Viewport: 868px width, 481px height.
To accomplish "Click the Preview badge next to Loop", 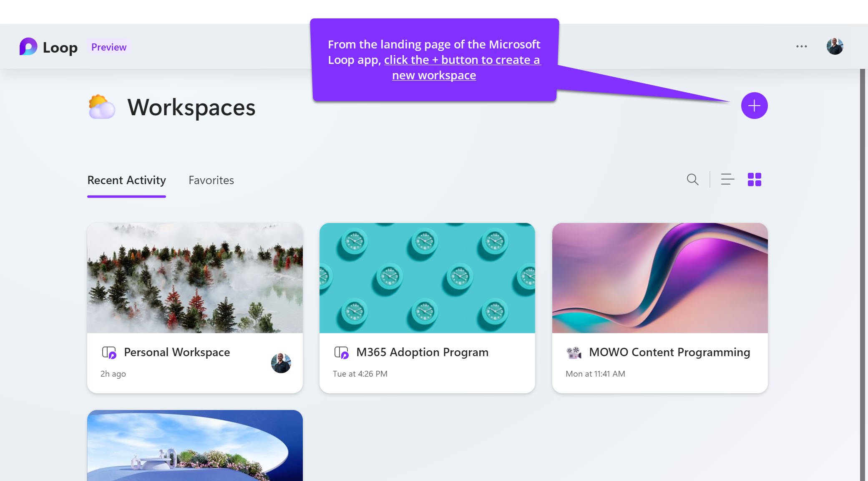I will (108, 47).
